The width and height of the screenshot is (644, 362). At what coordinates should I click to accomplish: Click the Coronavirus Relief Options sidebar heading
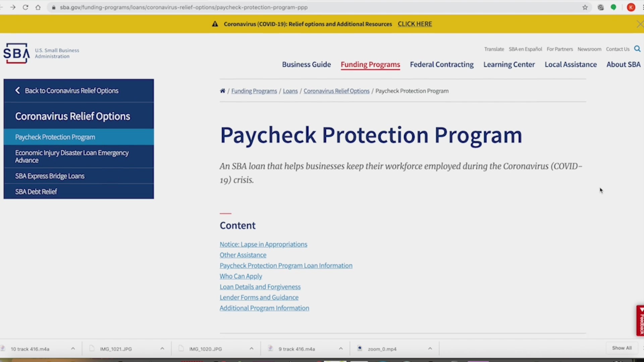tap(72, 116)
